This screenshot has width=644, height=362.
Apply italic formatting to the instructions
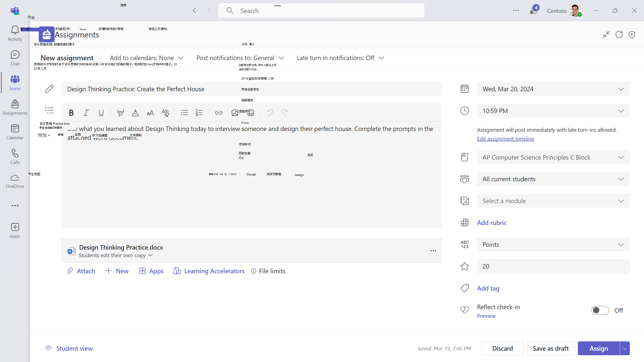tap(86, 113)
